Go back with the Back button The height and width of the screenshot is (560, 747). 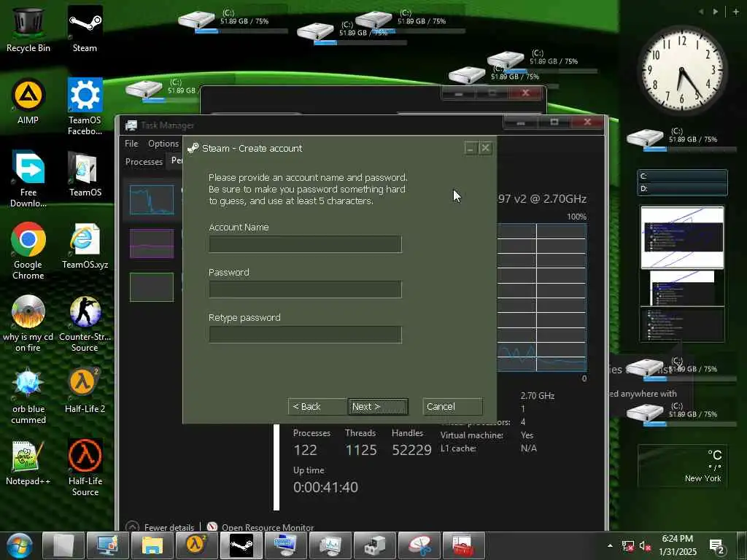tap(317, 407)
